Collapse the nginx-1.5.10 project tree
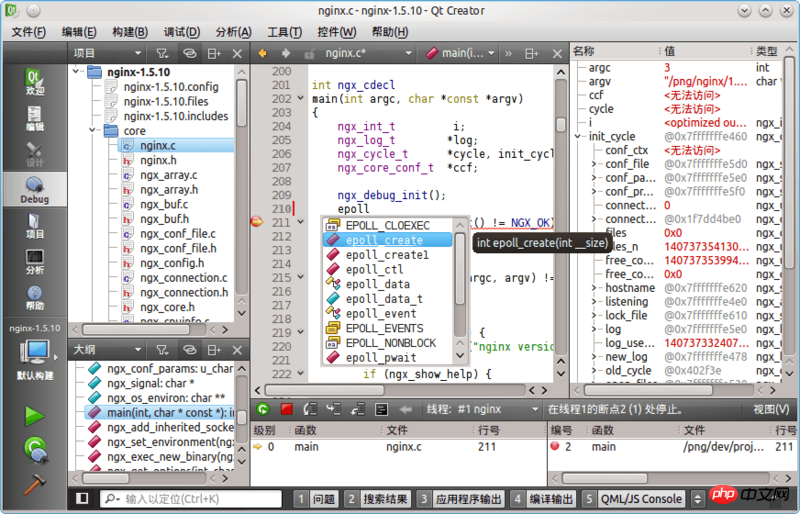The image size is (800, 514). point(77,72)
